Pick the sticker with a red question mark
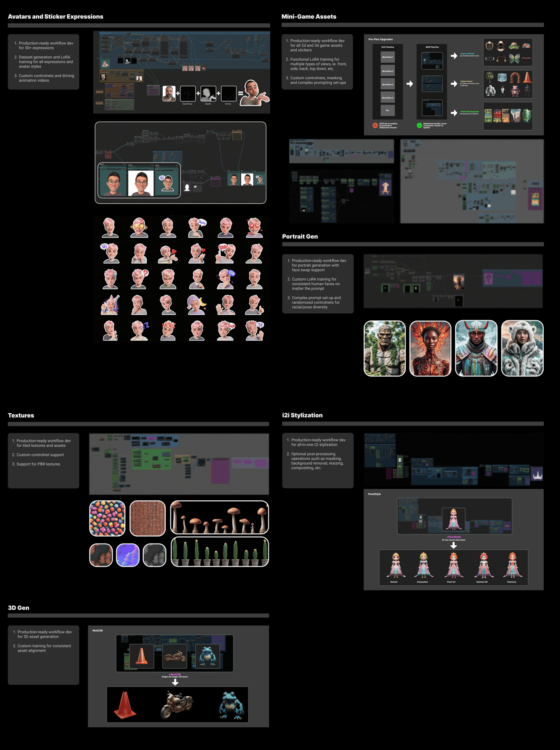The height and width of the screenshot is (750, 560). [x=139, y=279]
